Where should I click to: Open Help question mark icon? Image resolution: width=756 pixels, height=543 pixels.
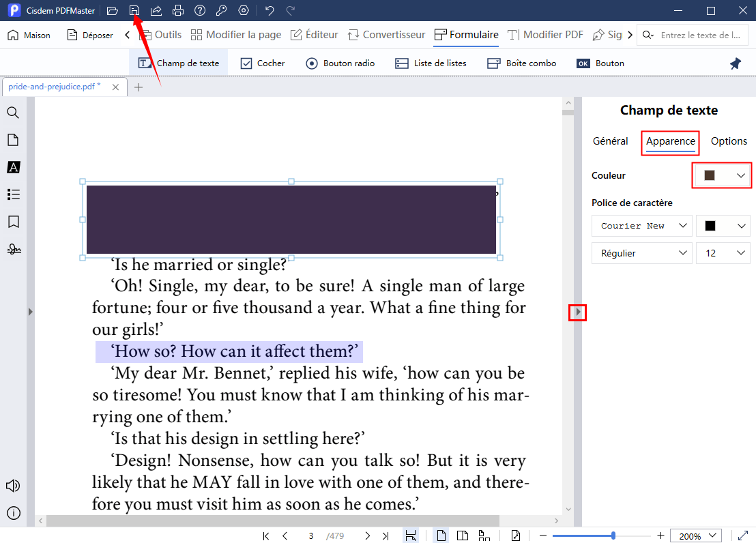tap(200, 11)
